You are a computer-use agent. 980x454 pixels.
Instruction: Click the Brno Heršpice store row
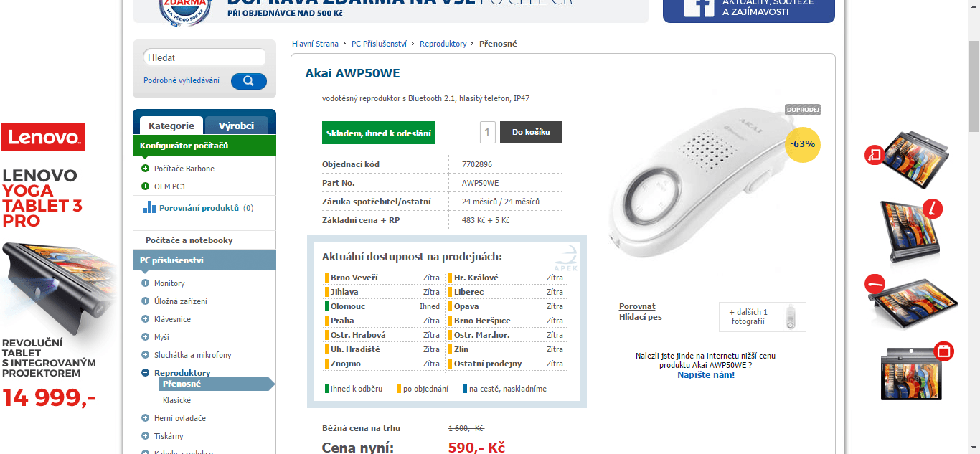click(507, 321)
